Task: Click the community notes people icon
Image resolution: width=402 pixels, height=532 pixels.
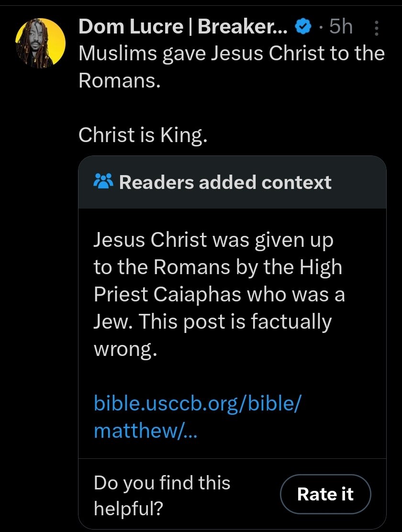Action: (103, 182)
